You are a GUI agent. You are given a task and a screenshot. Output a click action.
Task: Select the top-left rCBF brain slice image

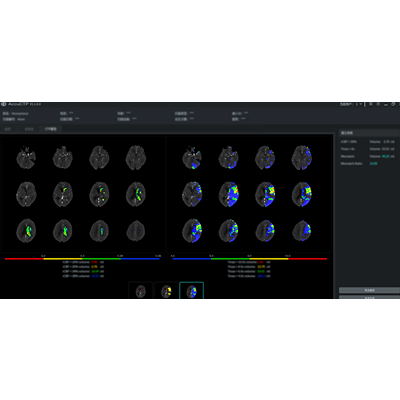[26, 157]
